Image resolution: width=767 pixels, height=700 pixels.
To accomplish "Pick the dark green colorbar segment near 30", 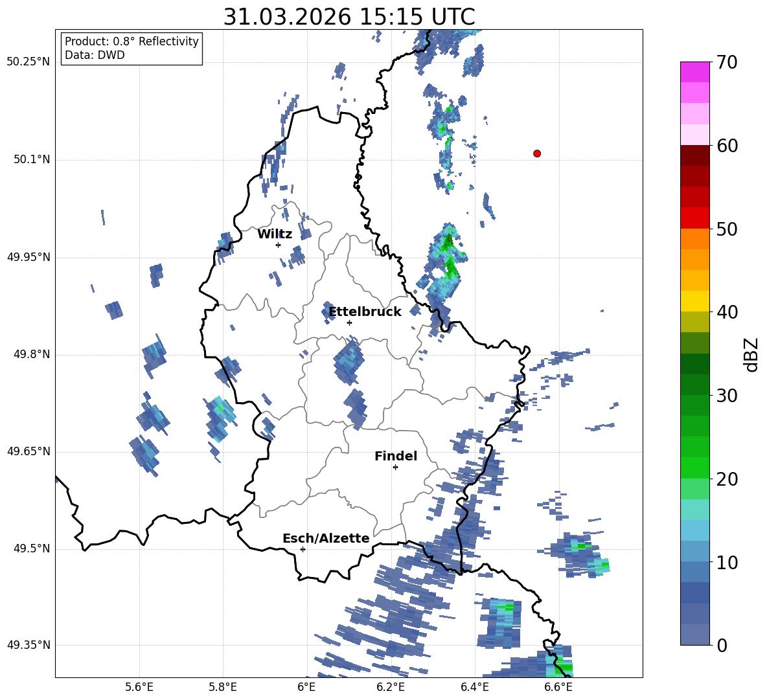I will (x=694, y=385).
